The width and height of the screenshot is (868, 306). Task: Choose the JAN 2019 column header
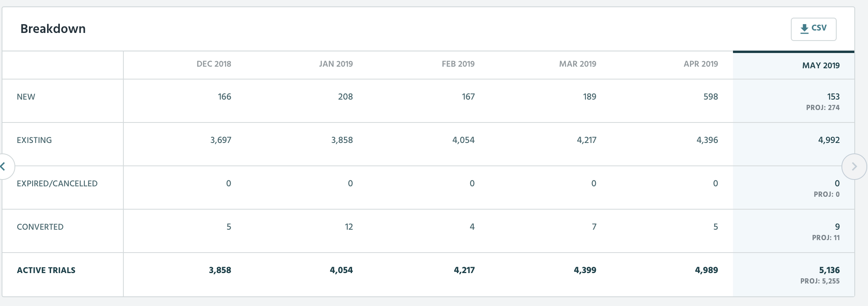click(x=336, y=64)
